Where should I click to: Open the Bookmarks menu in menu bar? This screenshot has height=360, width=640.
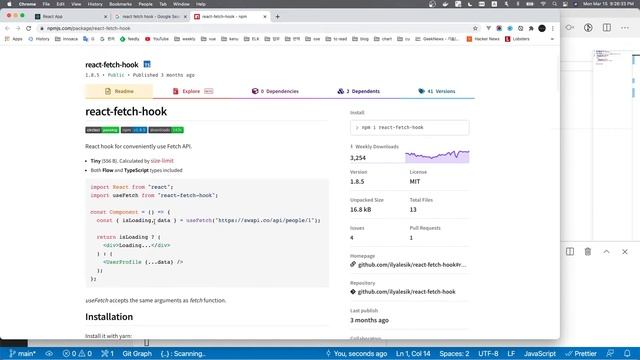(x=120, y=4)
